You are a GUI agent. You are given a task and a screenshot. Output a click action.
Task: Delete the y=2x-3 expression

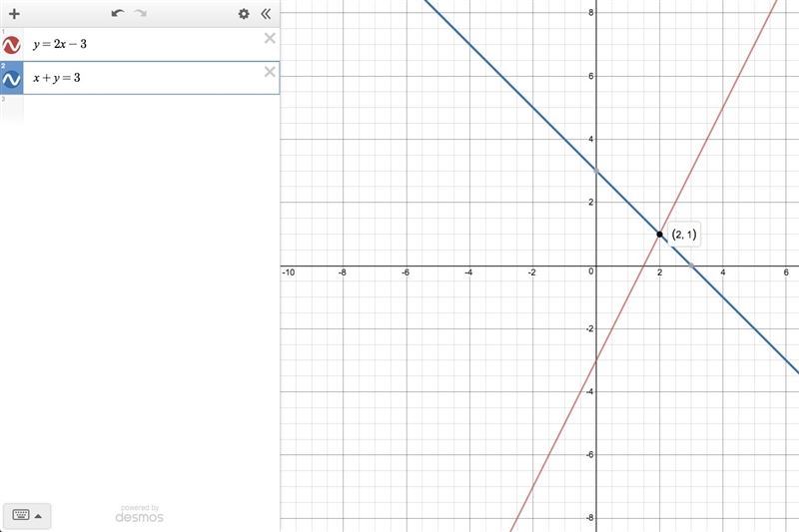[x=270, y=38]
